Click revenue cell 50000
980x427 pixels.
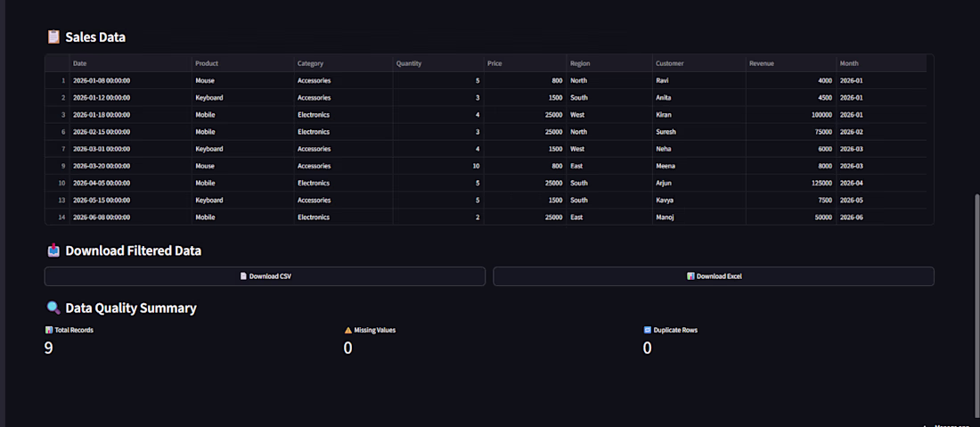click(x=790, y=217)
